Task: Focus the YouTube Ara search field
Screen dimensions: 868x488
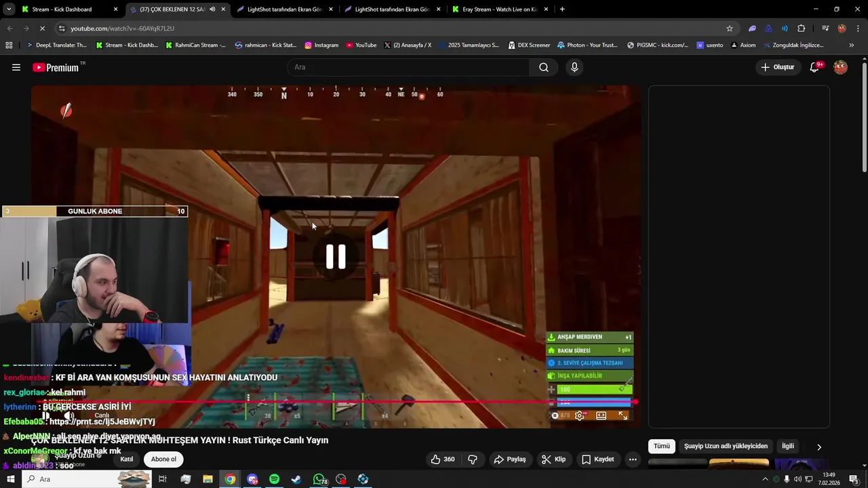Action: click(408, 67)
